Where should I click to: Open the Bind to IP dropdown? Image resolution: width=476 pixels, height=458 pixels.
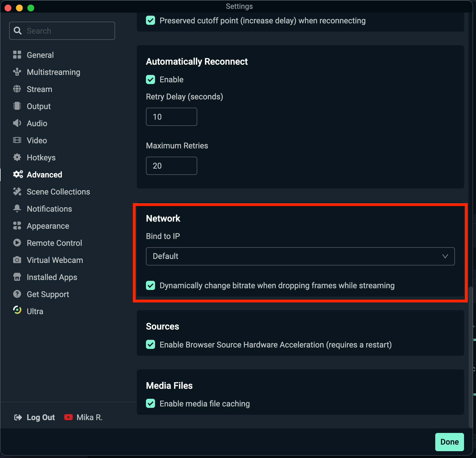pos(300,256)
